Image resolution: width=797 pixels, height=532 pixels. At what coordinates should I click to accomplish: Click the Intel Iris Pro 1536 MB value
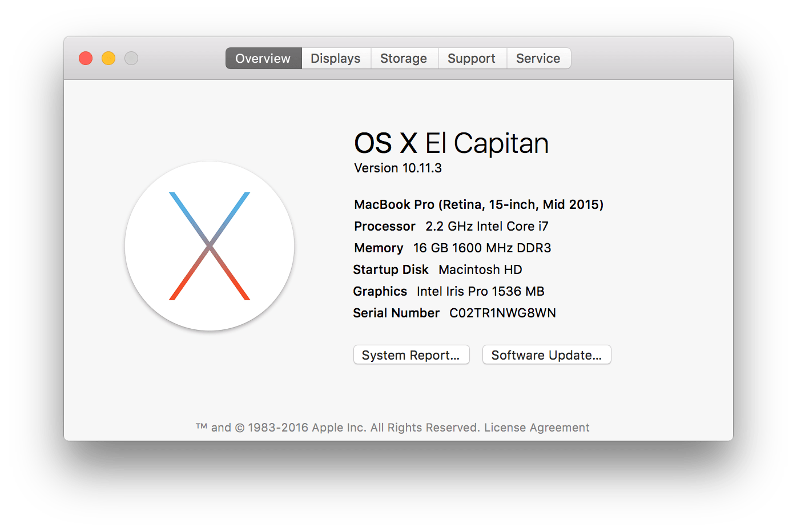(480, 291)
